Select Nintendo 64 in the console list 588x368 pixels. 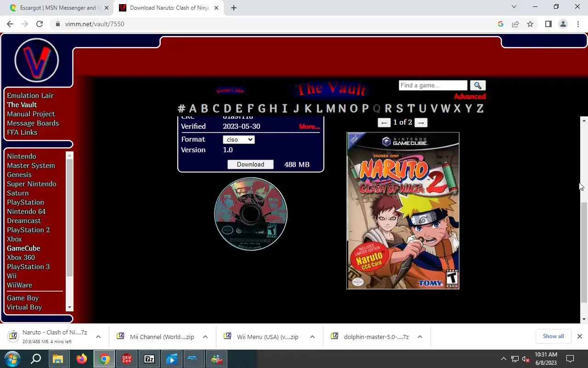coord(26,212)
